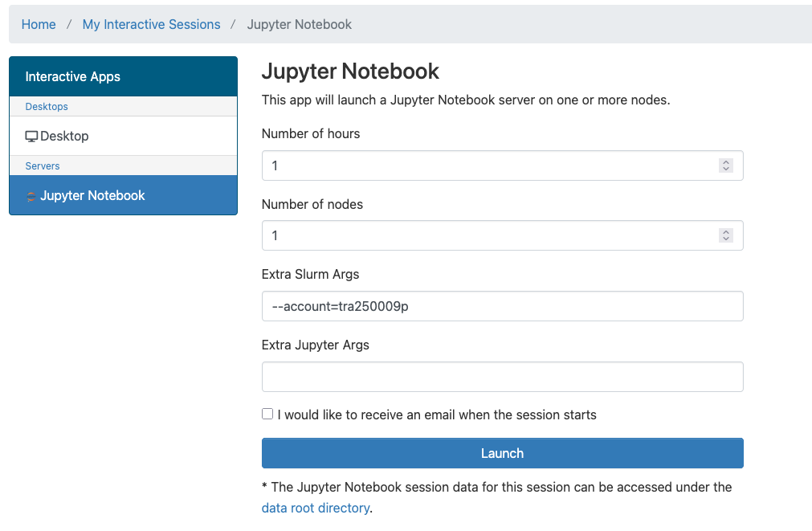Click the Servers section label in sidebar
The width and height of the screenshot is (812, 531).
43,165
